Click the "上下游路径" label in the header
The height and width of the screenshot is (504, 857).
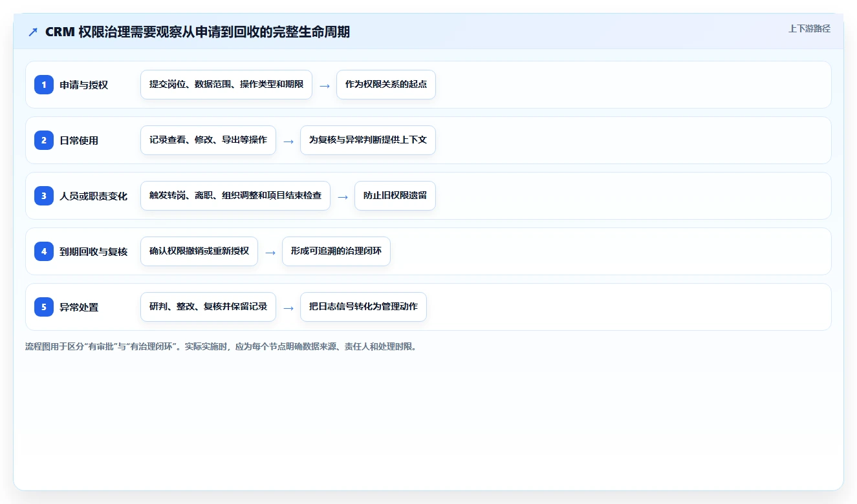tap(809, 28)
